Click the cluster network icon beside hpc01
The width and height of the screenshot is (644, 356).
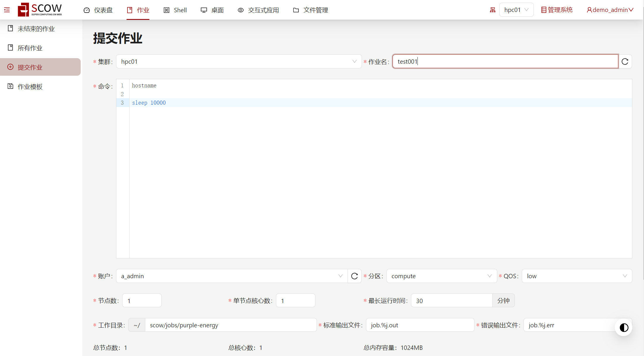point(493,10)
